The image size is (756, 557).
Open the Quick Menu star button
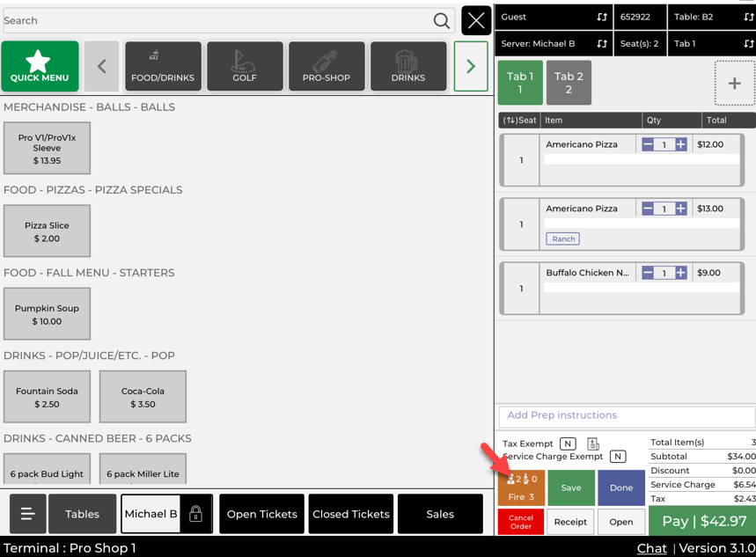40,67
